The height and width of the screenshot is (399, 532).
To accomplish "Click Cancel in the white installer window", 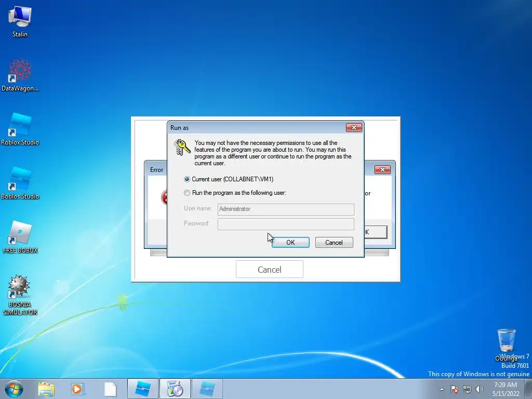I will tap(270, 270).
